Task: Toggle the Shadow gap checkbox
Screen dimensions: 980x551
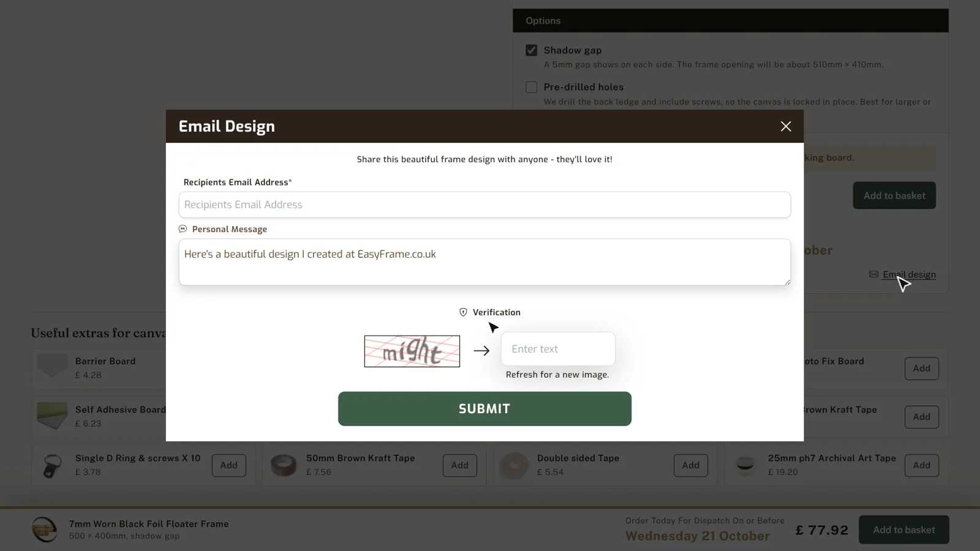Action: [x=531, y=50]
